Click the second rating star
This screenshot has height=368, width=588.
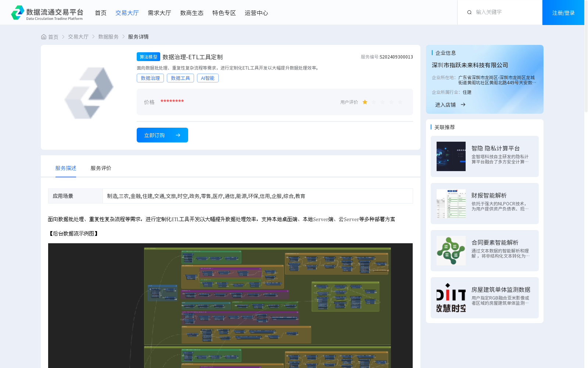pyautogui.click(x=374, y=102)
